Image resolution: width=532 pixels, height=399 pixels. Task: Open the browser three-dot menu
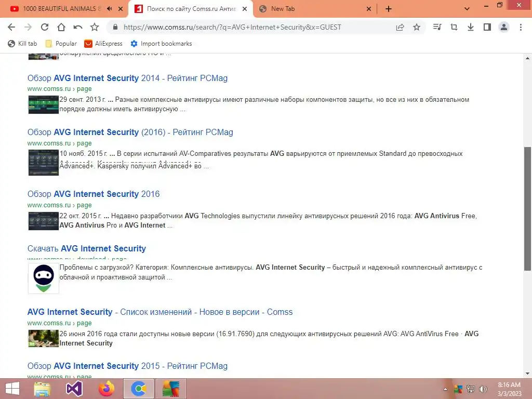point(521,27)
